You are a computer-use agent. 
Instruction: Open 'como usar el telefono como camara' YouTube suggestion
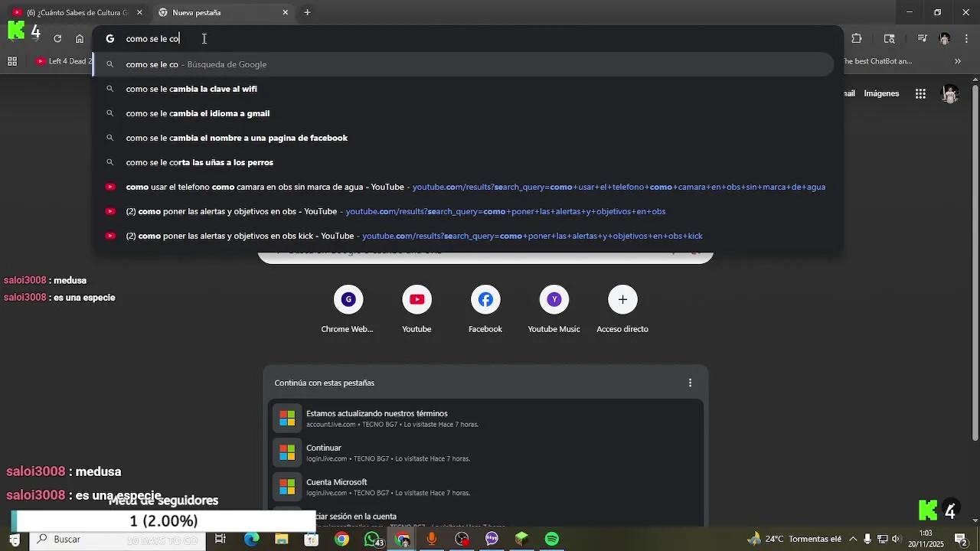[x=463, y=187]
